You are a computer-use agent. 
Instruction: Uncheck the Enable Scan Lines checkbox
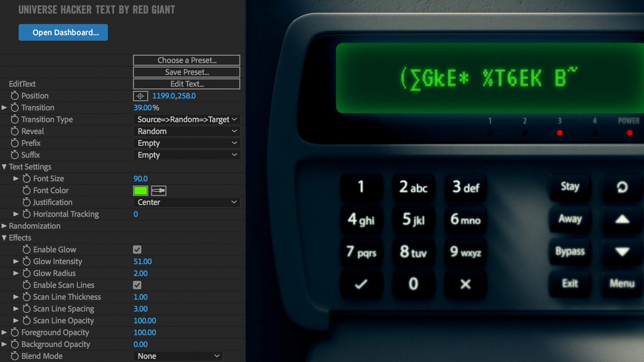click(137, 285)
